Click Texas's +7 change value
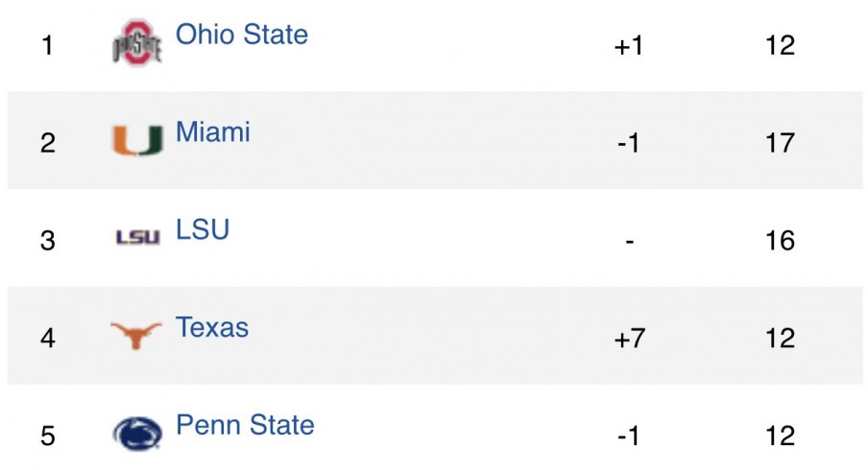 [630, 339]
